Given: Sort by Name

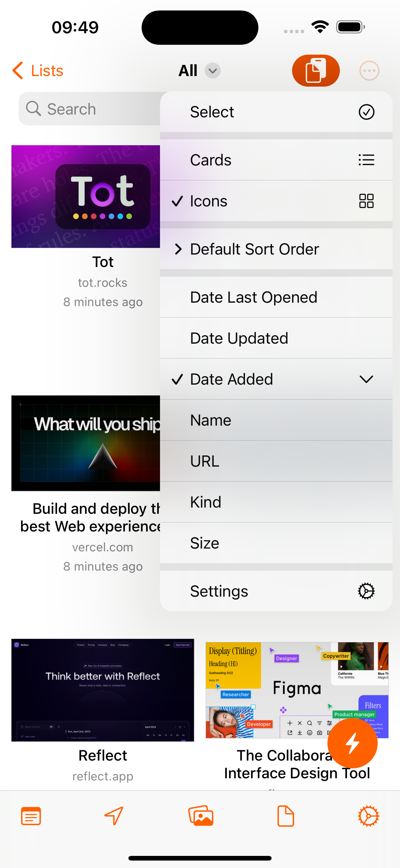Looking at the screenshot, I should click(x=276, y=420).
